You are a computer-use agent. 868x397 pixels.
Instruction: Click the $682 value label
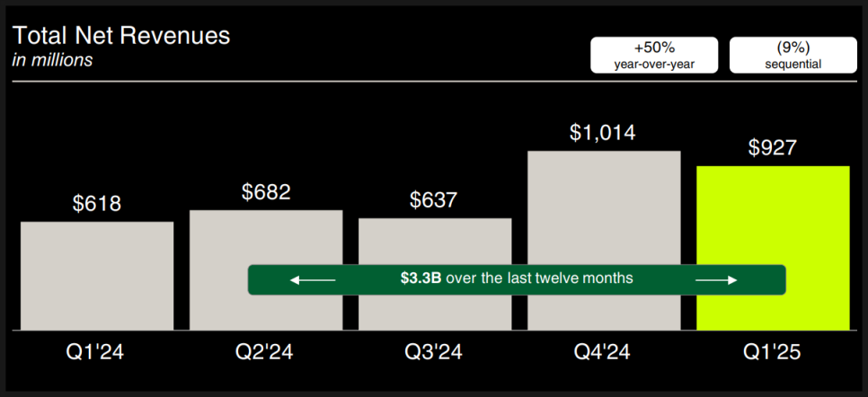(x=266, y=191)
